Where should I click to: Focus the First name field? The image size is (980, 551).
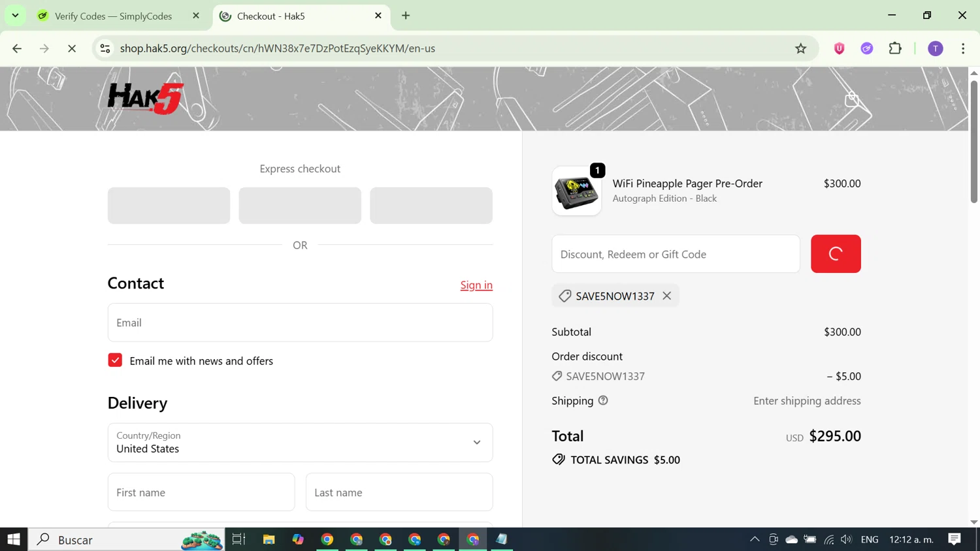[201, 492]
